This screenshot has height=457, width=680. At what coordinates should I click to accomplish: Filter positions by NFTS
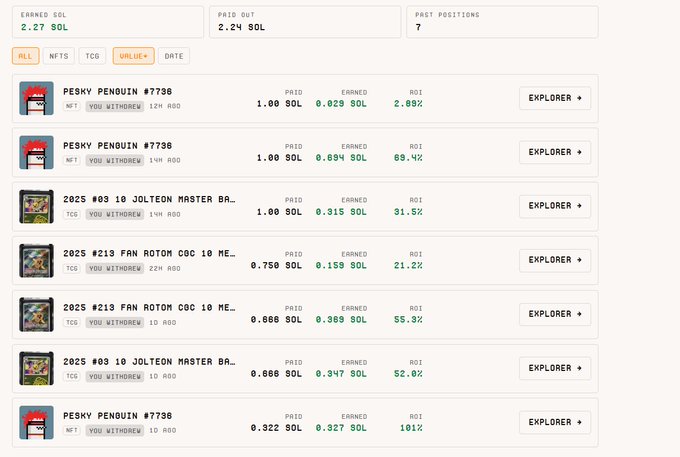point(59,56)
